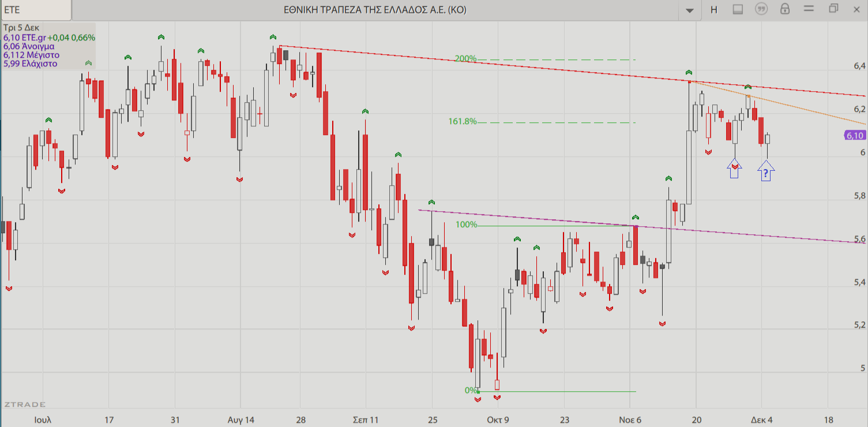Click the 161.8% Fibonacci level label
Image resolution: width=868 pixels, height=427 pixels.
coord(463,121)
